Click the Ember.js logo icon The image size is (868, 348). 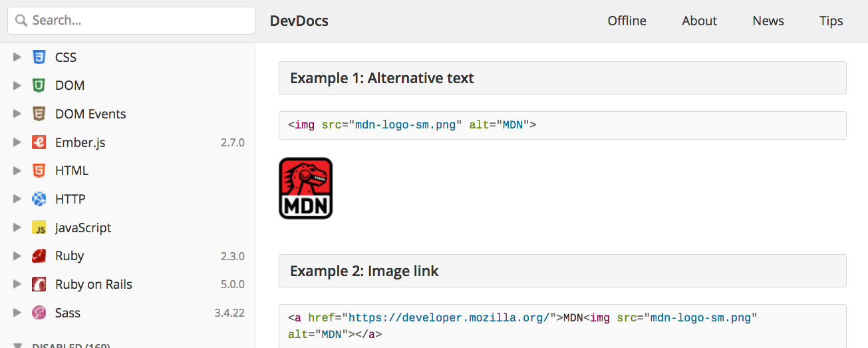point(39,142)
